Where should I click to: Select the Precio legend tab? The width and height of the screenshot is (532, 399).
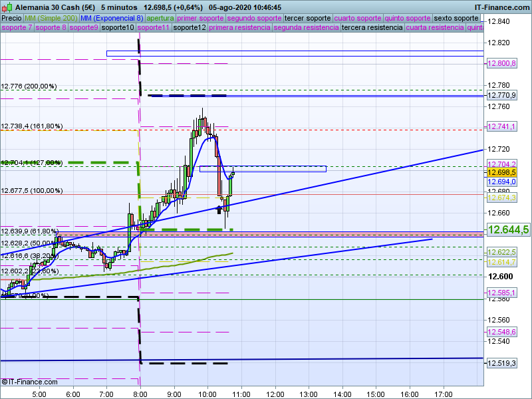tap(11, 18)
